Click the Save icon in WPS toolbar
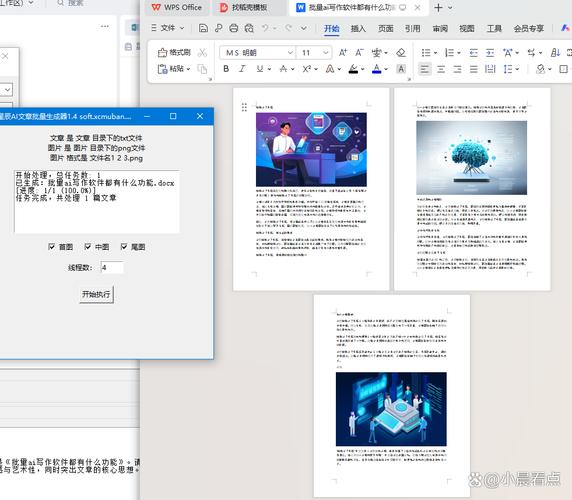The height and width of the screenshot is (500, 572). pos(203,28)
